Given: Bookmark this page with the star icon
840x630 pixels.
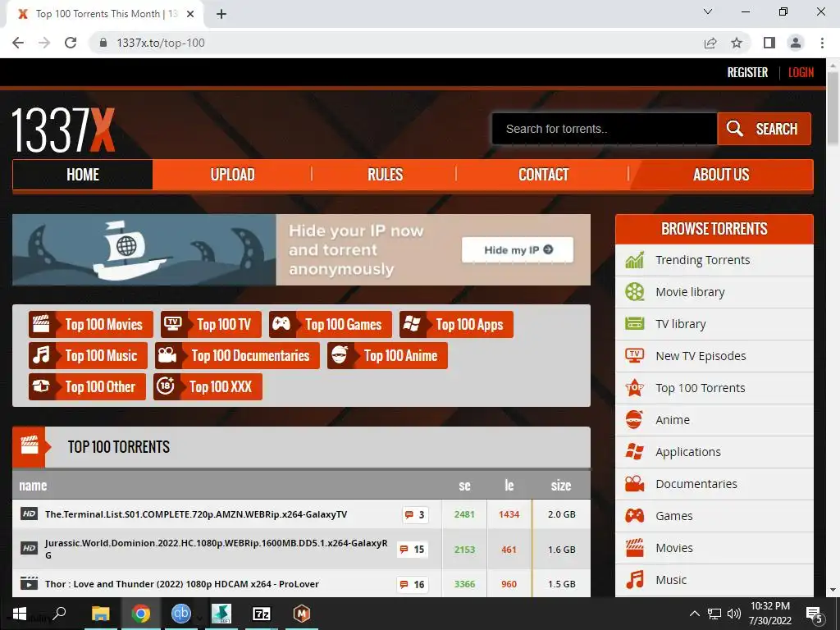Looking at the screenshot, I should 737,43.
